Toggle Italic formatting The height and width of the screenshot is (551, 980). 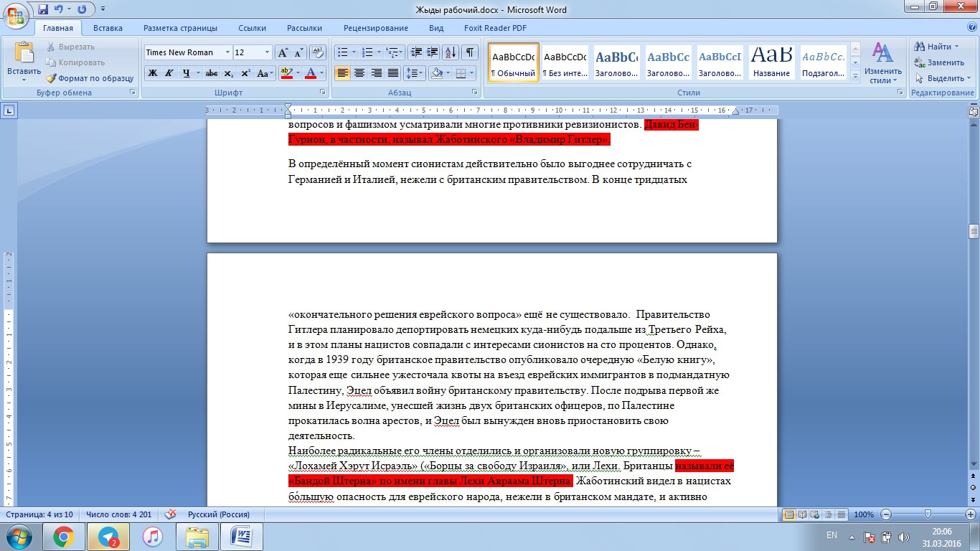(169, 73)
